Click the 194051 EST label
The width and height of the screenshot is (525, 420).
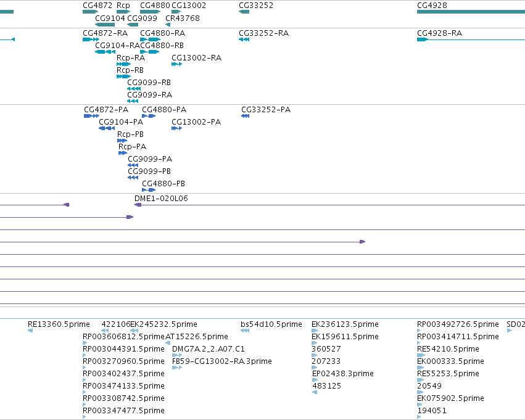432,411
